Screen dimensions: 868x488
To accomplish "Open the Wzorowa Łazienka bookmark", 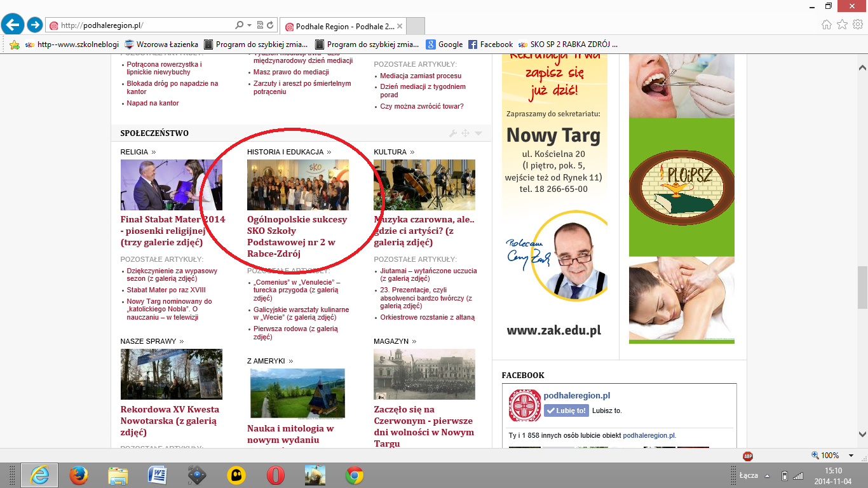I will pos(161,44).
